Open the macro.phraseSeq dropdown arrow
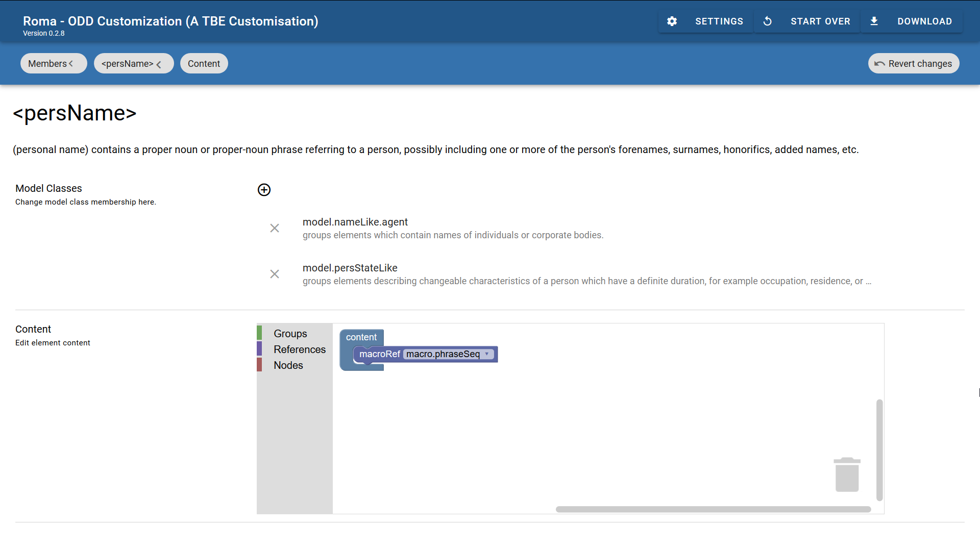 pyautogui.click(x=487, y=354)
